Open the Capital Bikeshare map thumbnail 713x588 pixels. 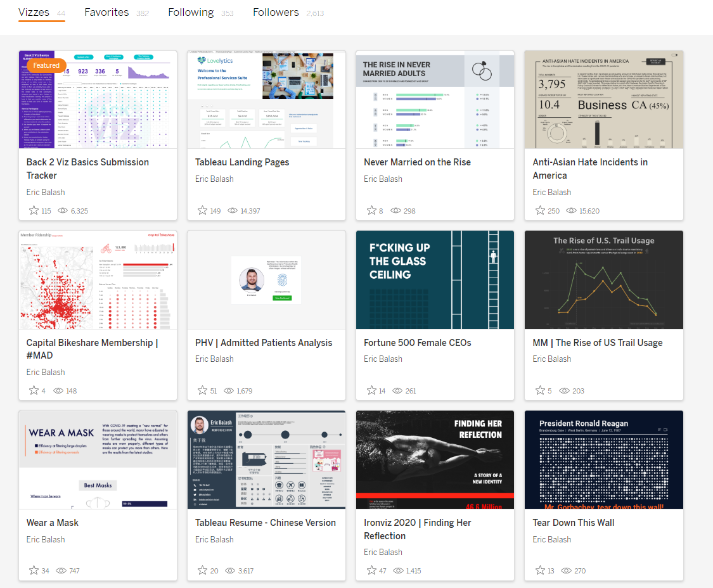pyautogui.click(x=98, y=279)
